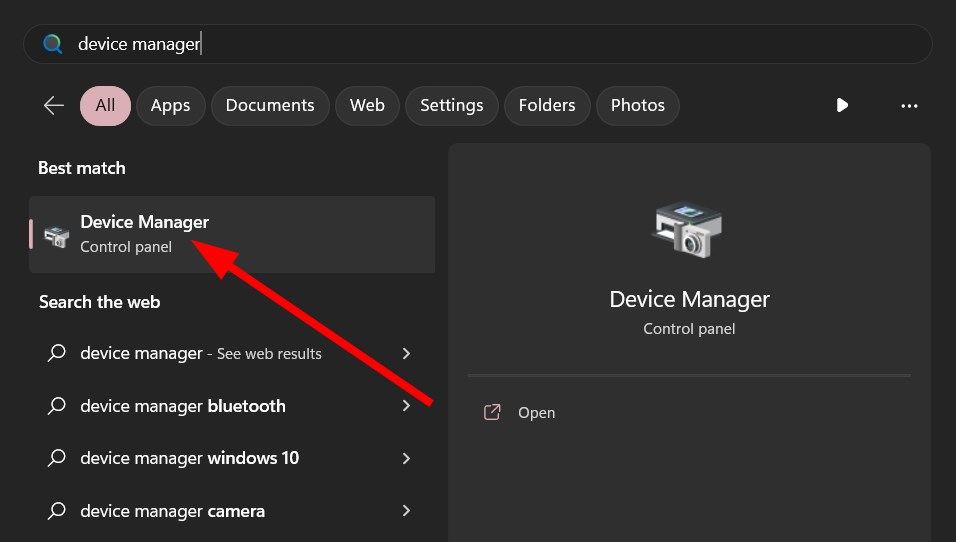
Task: Select the All filter tab
Action: click(105, 105)
